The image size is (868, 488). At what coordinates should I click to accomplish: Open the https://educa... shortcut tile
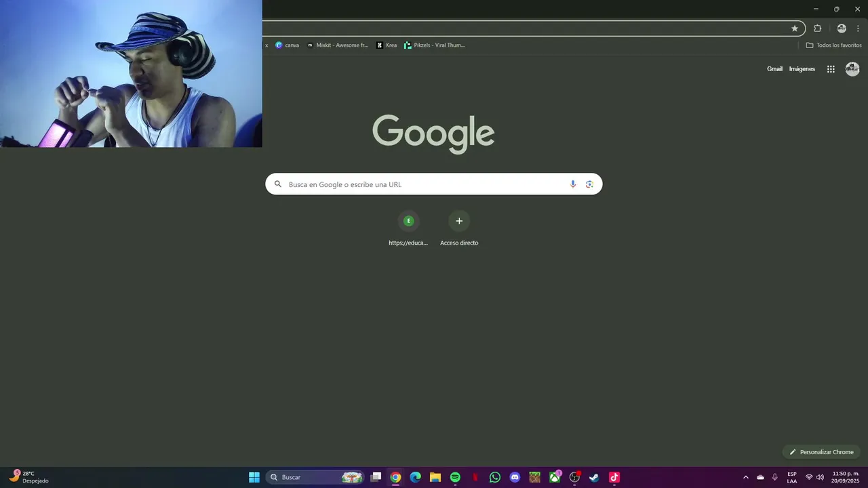408,229
